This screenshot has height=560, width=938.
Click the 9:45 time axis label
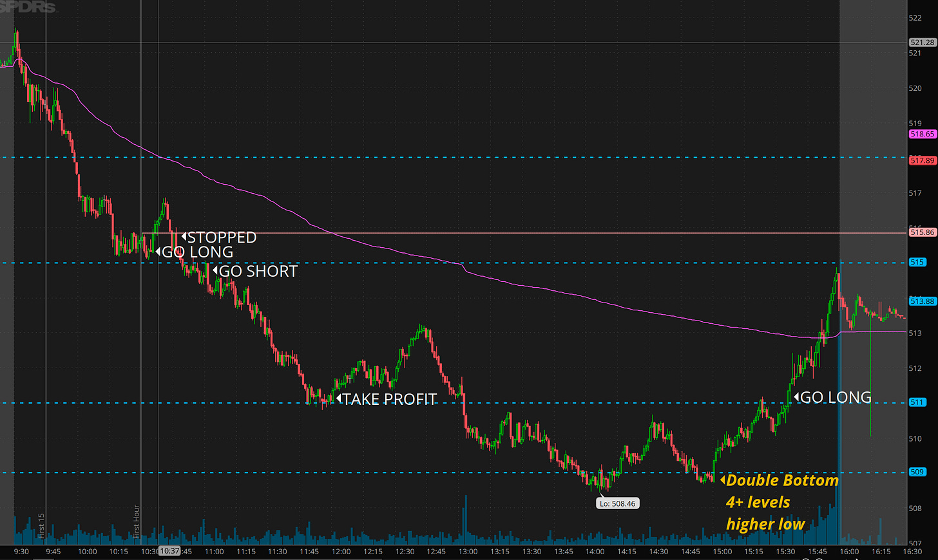point(53,552)
